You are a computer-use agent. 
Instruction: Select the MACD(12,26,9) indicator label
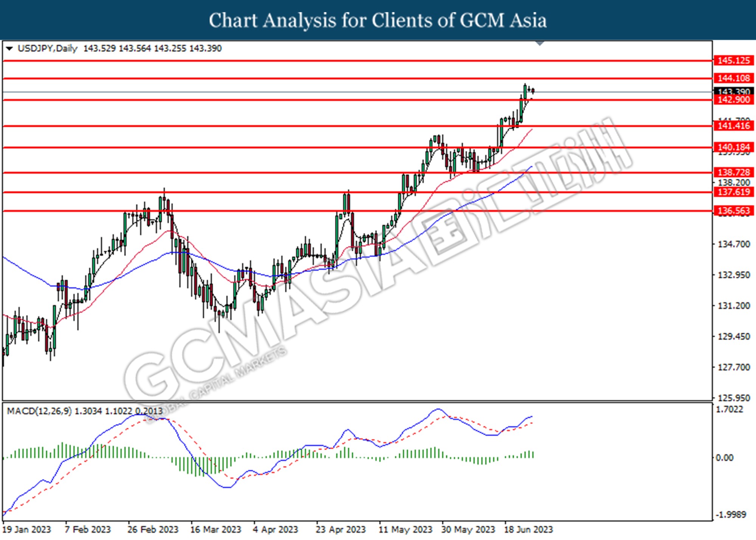click(x=39, y=411)
